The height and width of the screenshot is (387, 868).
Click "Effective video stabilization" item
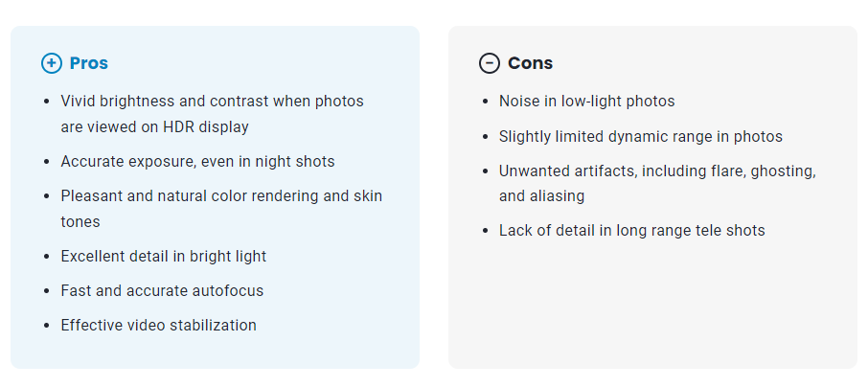coord(158,325)
